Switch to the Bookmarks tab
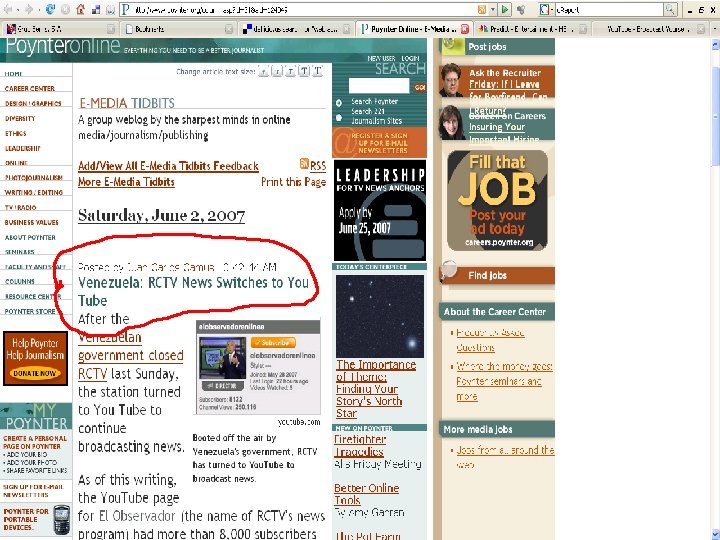 (x=179, y=29)
